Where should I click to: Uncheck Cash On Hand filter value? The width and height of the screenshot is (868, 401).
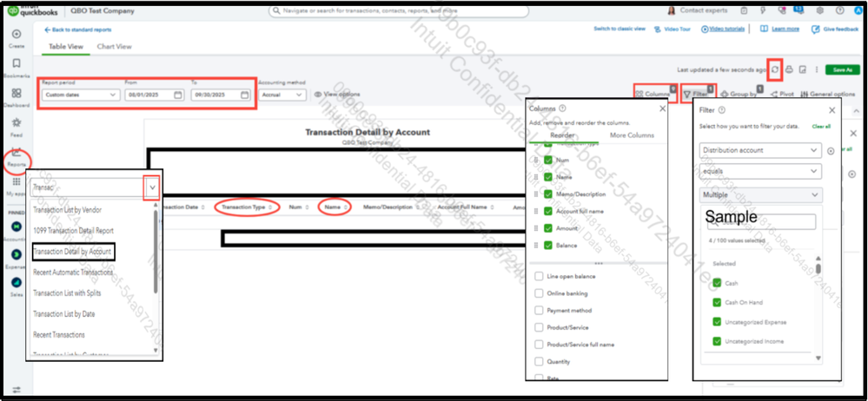[717, 303]
